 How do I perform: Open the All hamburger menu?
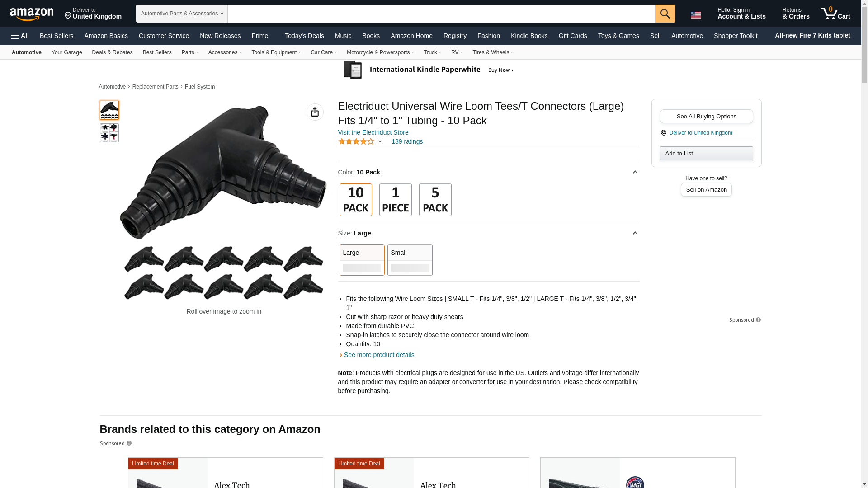point(20,36)
